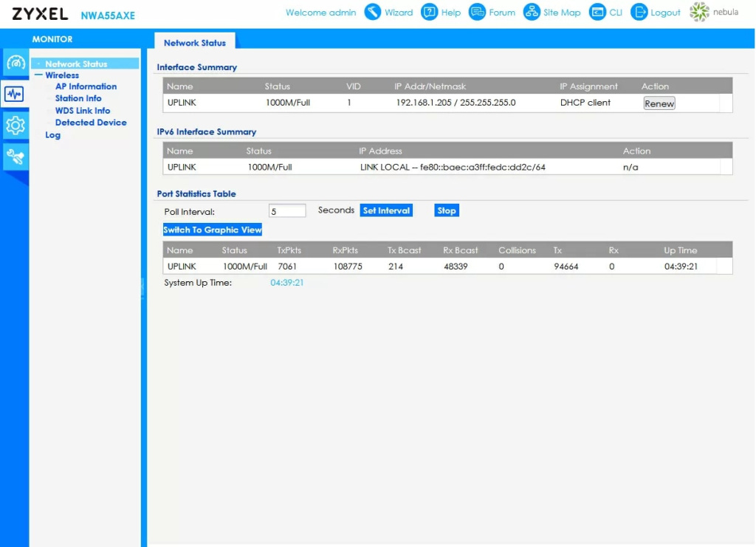Switch To Graphic View link
Image resolution: width=756 pixels, height=547 pixels.
click(213, 230)
